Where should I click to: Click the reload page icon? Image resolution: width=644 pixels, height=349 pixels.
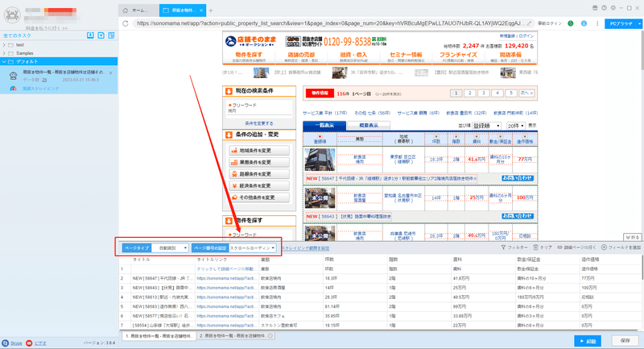[126, 23]
